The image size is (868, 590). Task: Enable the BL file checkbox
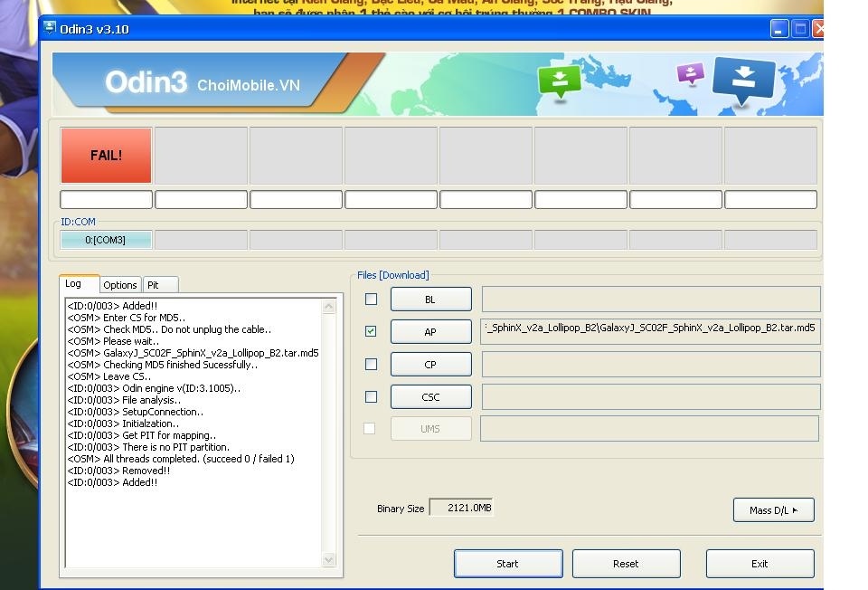click(371, 300)
